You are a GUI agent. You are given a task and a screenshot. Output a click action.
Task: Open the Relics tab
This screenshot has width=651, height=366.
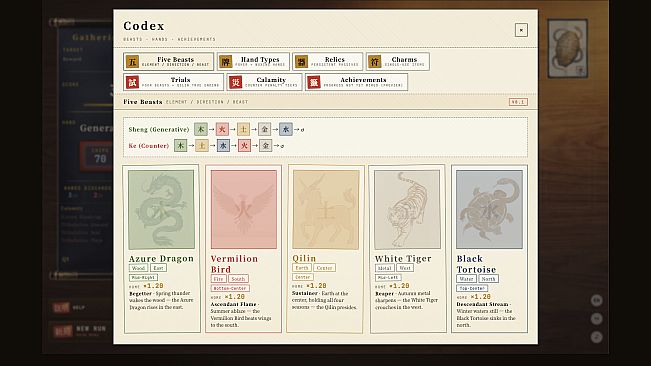click(328, 61)
